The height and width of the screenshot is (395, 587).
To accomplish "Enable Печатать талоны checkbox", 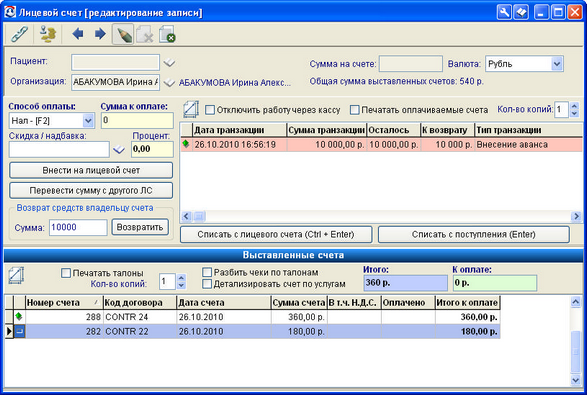I will pyautogui.click(x=66, y=273).
